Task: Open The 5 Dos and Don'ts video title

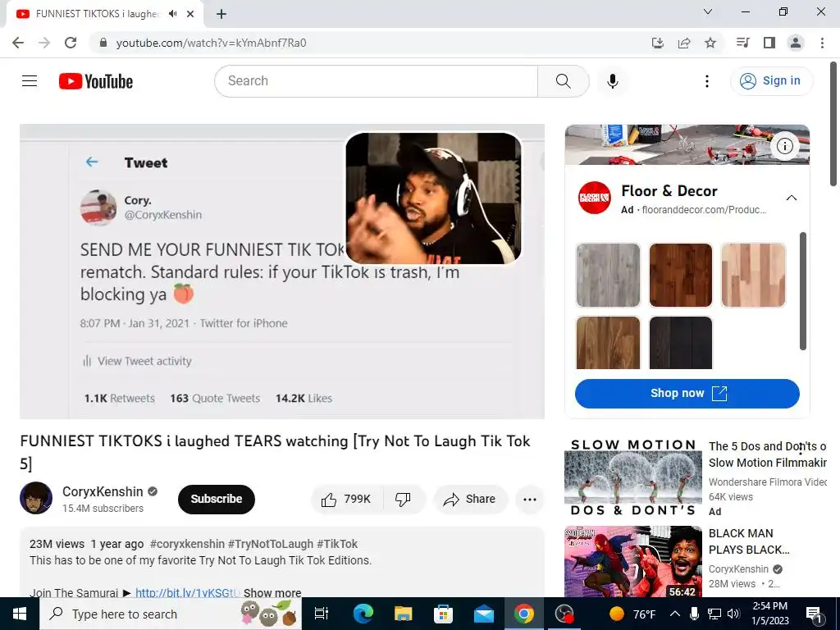Action: tap(767, 454)
